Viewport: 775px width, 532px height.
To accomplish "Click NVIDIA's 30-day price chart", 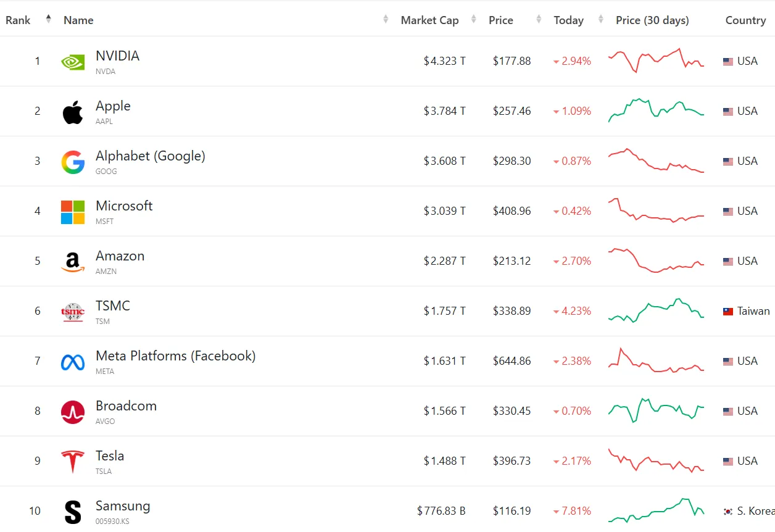I will tap(657, 60).
